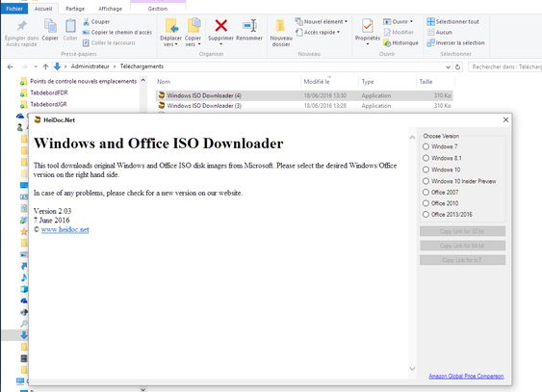The image size is (542, 392).
Task: Select the Windows 10 radio button
Action: 426,170
